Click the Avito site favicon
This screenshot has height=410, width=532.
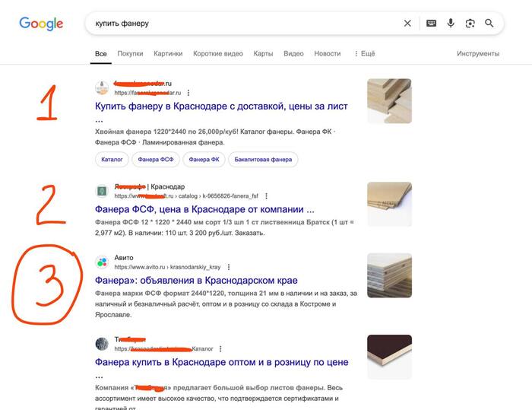[x=102, y=262]
